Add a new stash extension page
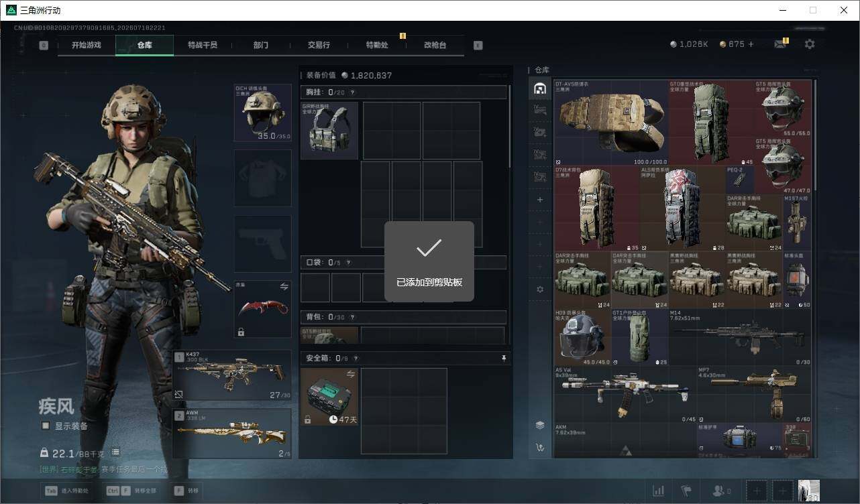This screenshot has width=860, height=504. [x=540, y=200]
